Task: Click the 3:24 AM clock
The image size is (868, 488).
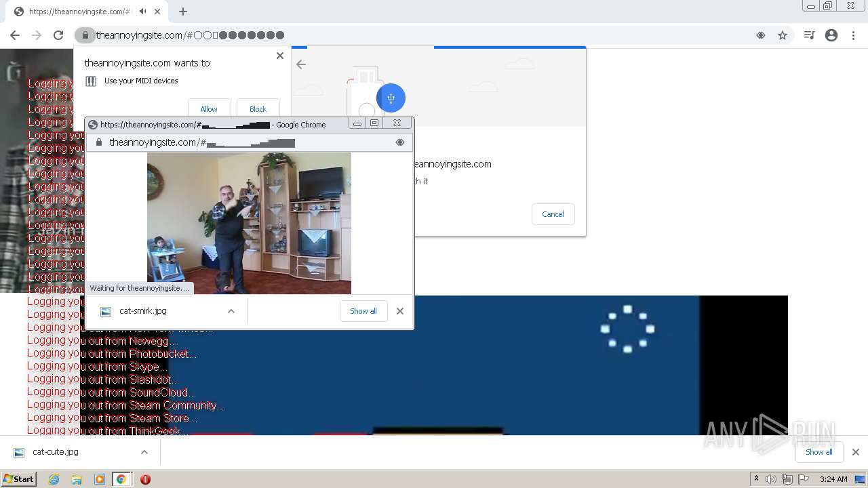Action: click(833, 479)
